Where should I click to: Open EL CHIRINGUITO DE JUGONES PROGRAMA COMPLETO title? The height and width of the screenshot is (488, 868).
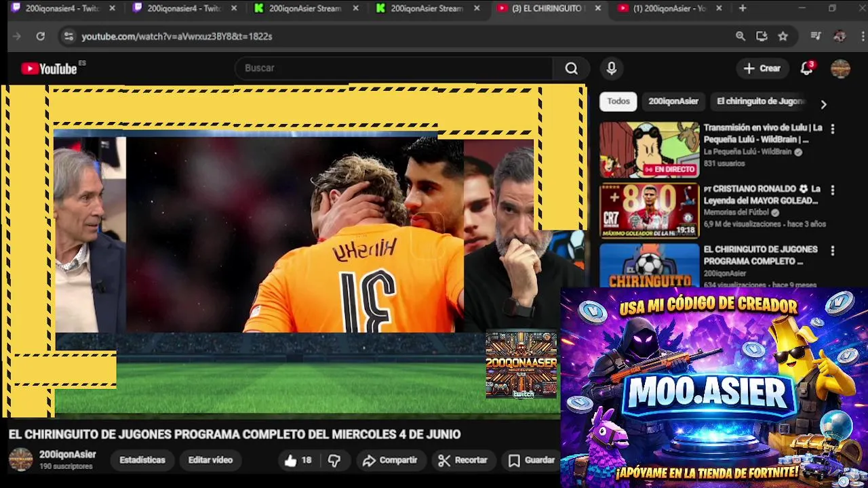760,256
